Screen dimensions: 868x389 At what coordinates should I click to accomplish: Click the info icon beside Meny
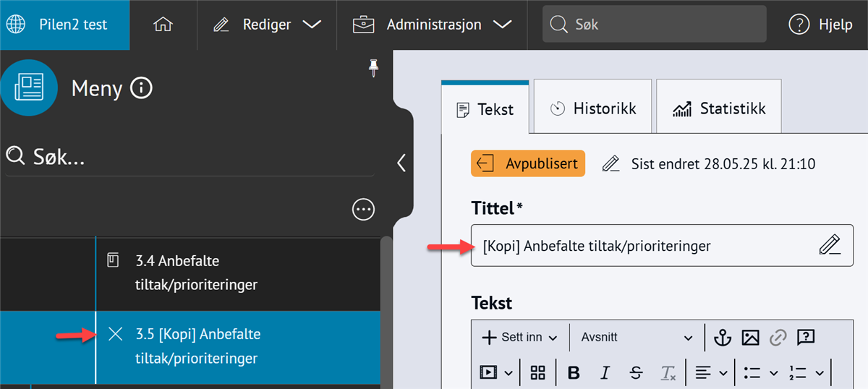point(141,89)
